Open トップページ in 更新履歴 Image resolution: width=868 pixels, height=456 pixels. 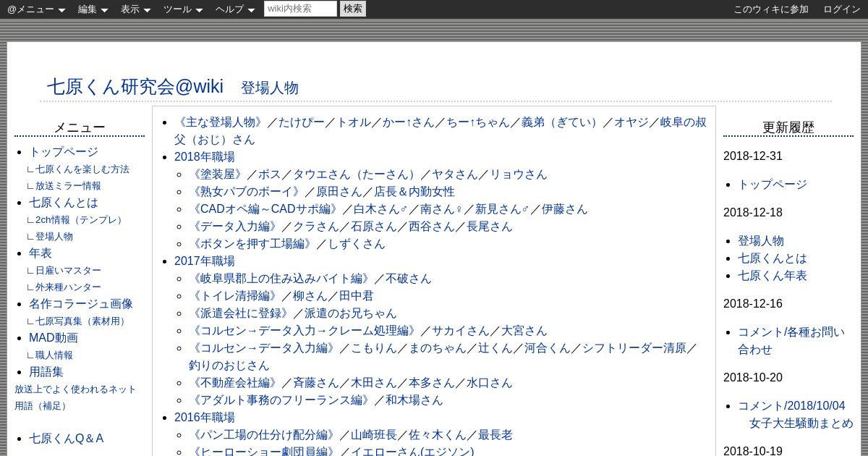[x=773, y=185]
